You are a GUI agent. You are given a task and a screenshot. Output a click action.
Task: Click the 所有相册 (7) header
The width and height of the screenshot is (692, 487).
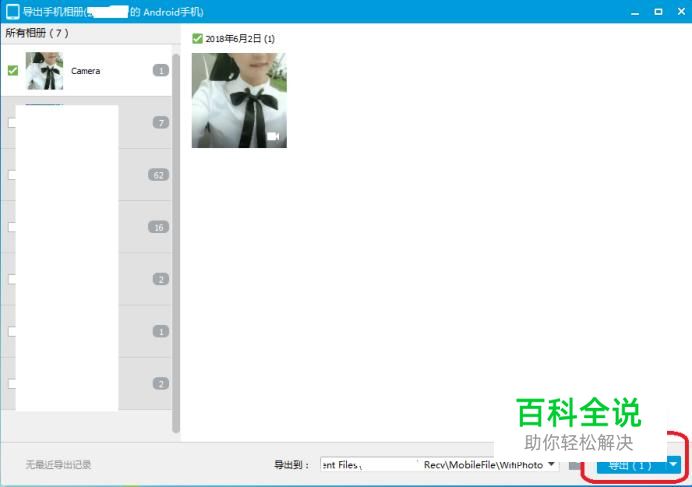tap(37, 33)
